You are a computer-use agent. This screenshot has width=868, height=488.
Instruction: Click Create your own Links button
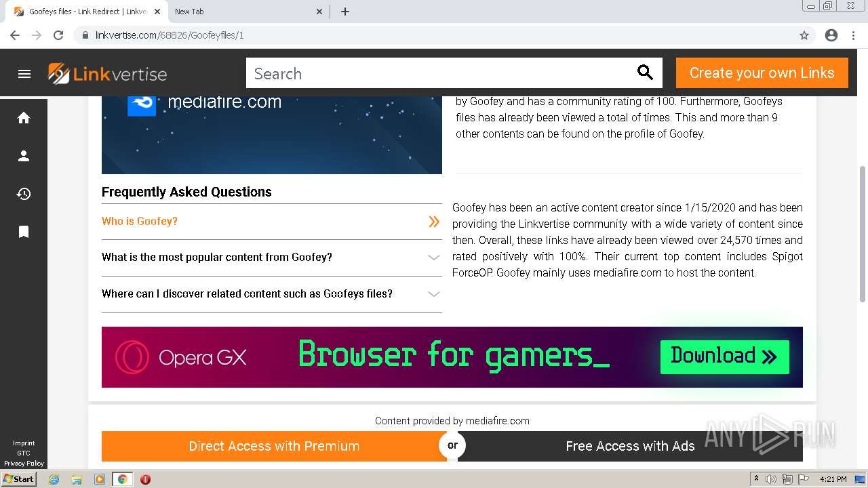point(762,73)
